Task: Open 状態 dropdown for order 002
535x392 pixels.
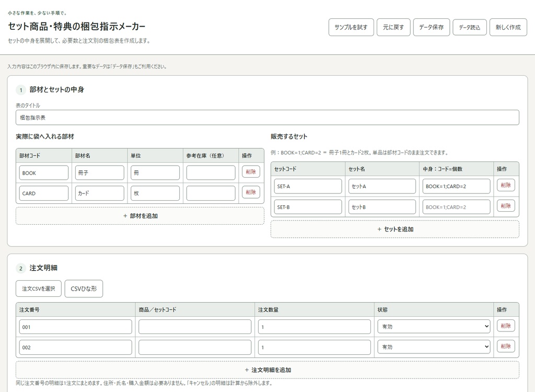Action: [434, 347]
